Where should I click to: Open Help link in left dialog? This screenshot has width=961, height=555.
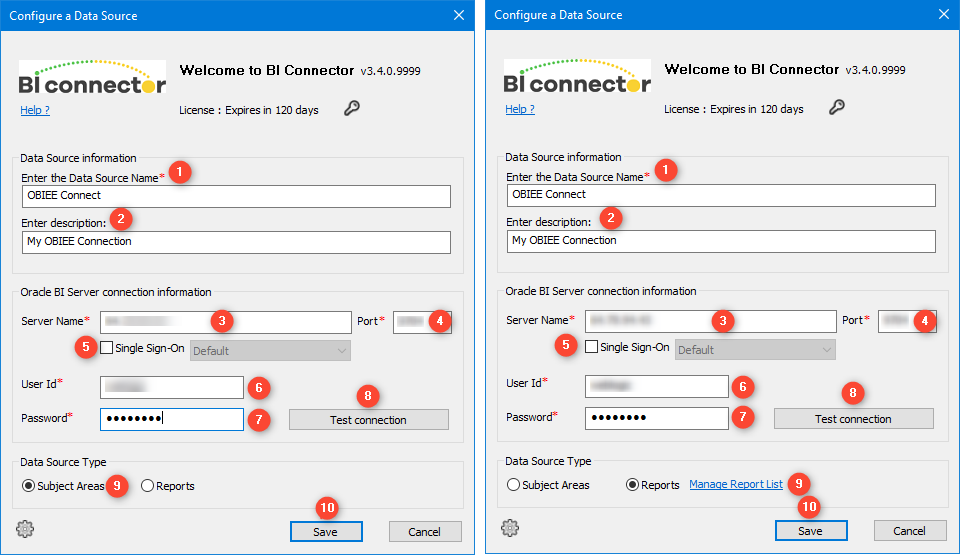tap(35, 110)
